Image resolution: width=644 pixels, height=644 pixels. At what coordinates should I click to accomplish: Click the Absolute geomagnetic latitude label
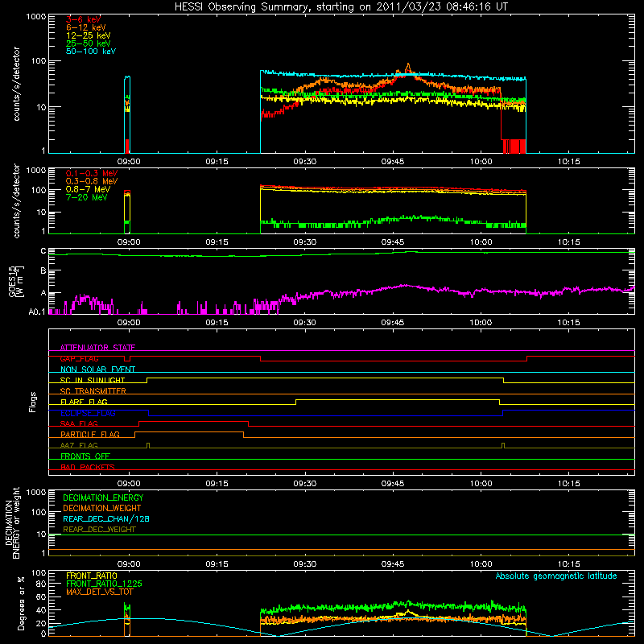click(x=556, y=576)
